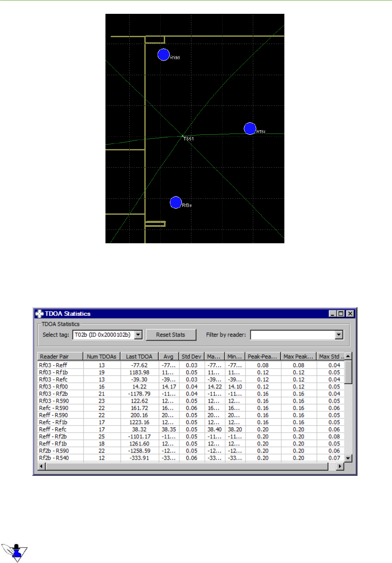The width and height of the screenshot is (392, 563).
Task: Click the TDOA Statistics window cross icon
Action: (x=40, y=314)
